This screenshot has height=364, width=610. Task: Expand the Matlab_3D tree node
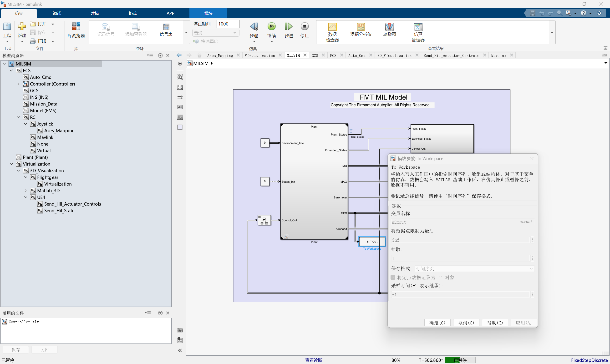[25, 191]
